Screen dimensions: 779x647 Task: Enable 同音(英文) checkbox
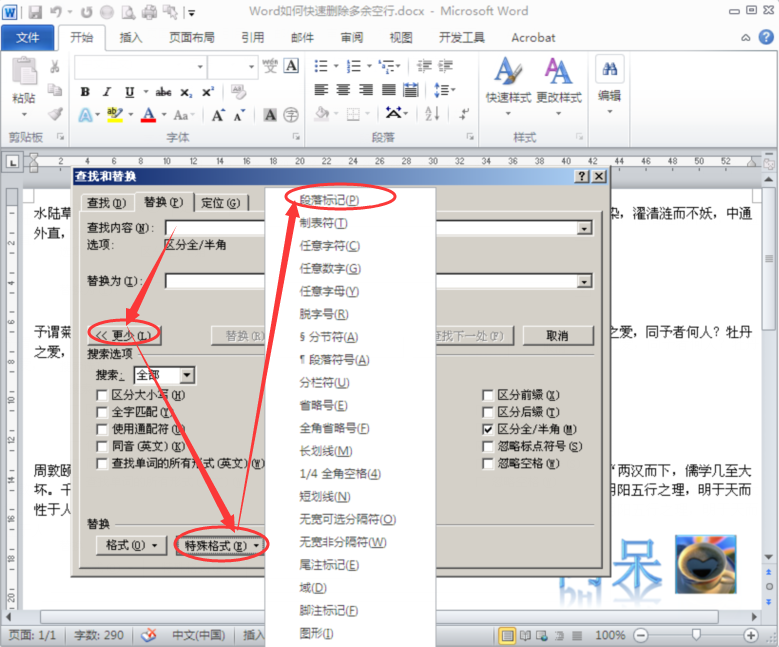point(102,446)
